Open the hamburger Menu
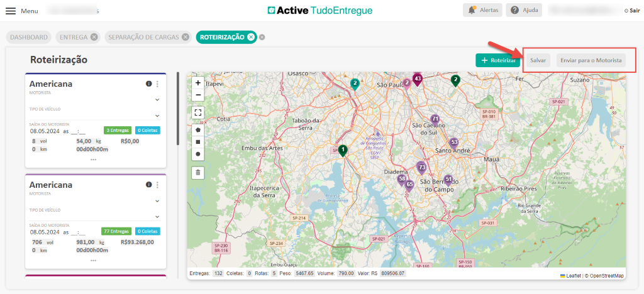Viewport: 644px width, 294px height. 11,11
